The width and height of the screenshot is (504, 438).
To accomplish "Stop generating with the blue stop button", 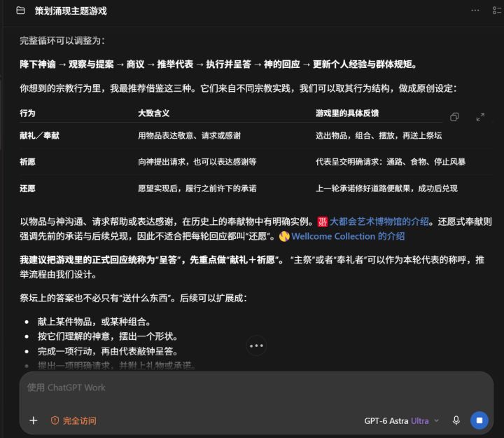I will click(x=479, y=420).
